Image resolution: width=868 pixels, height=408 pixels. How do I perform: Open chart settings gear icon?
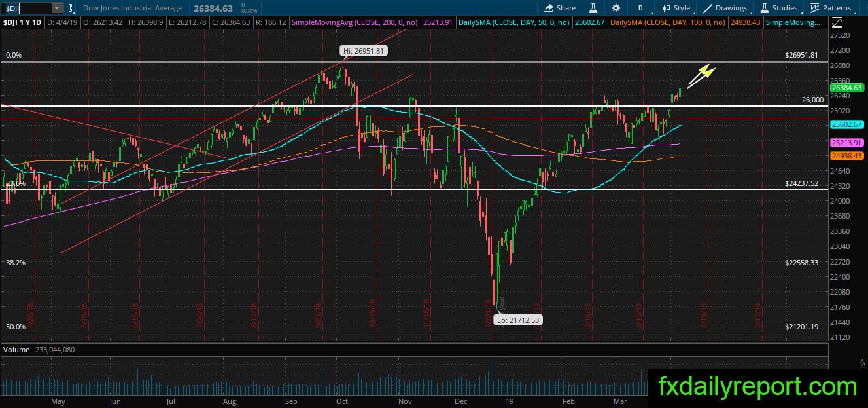tap(616, 8)
